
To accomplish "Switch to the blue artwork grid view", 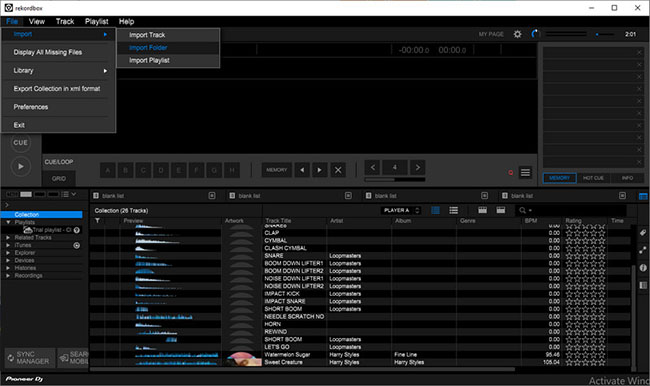I will click(x=436, y=210).
